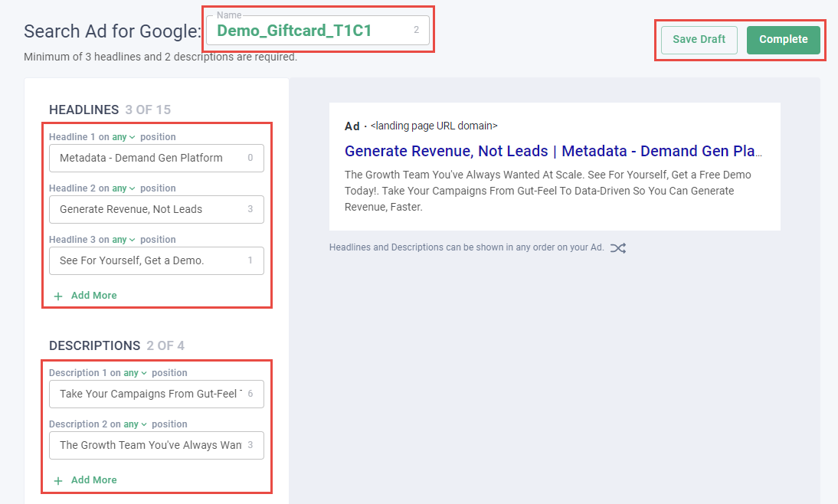The width and height of the screenshot is (838, 504).
Task: Expand Description 2 position selector
Action: point(135,424)
